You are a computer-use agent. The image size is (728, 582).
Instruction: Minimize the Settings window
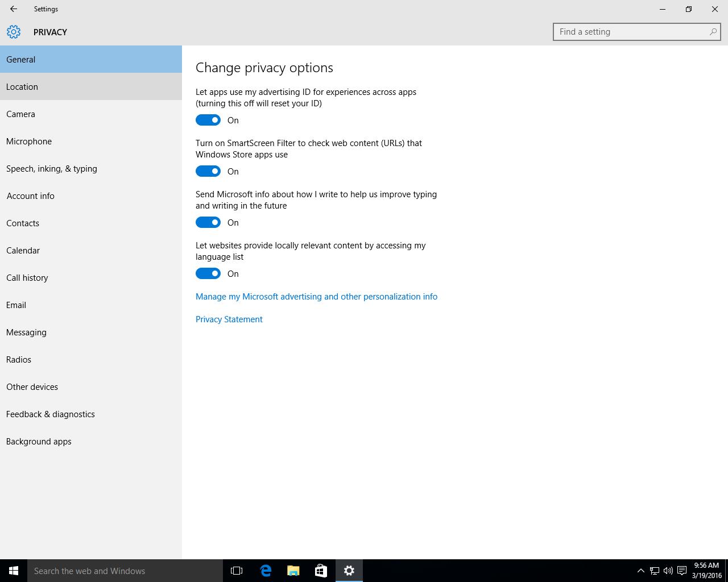click(663, 9)
